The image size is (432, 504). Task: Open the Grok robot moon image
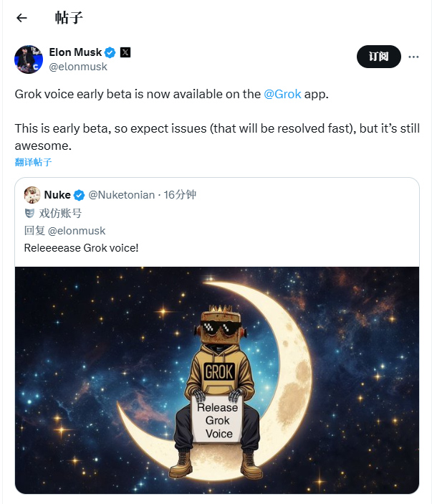(x=217, y=380)
